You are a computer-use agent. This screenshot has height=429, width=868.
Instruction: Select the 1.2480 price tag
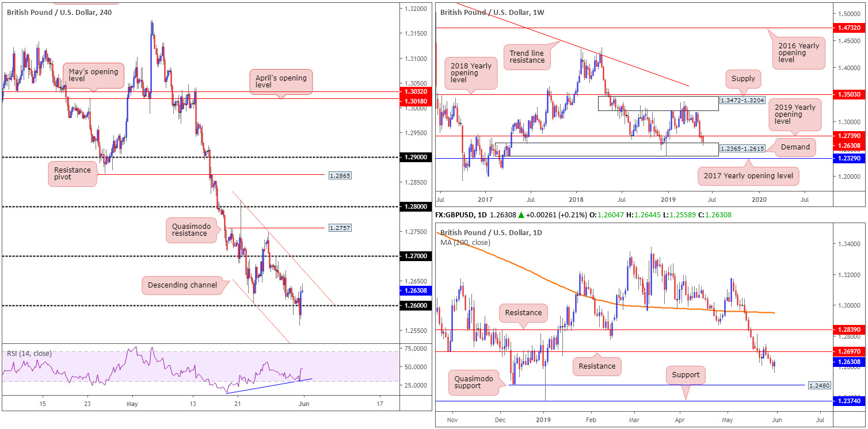tap(820, 385)
